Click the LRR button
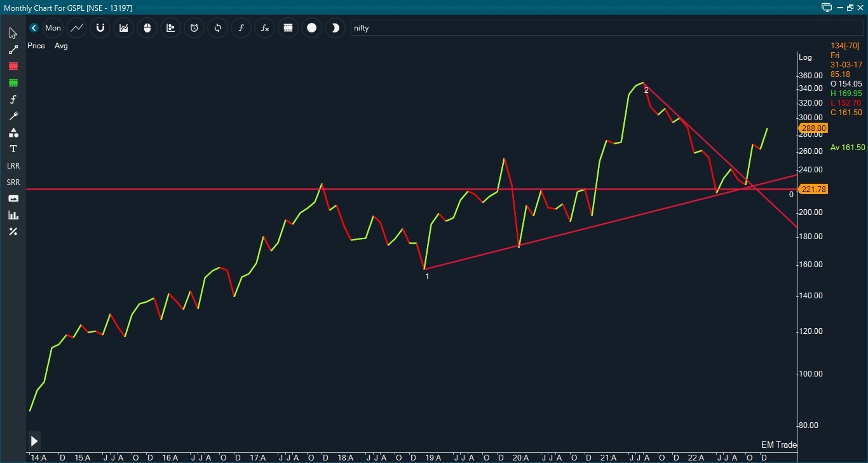 click(13, 165)
